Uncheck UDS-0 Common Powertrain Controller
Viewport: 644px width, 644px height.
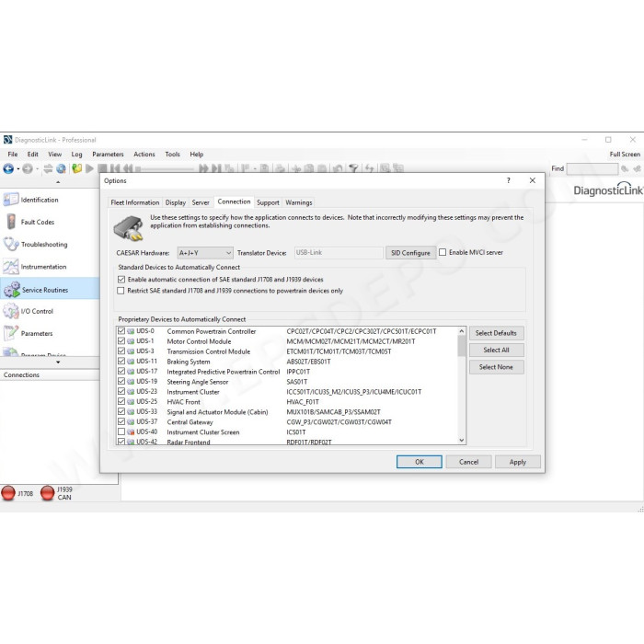click(x=121, y=330)
